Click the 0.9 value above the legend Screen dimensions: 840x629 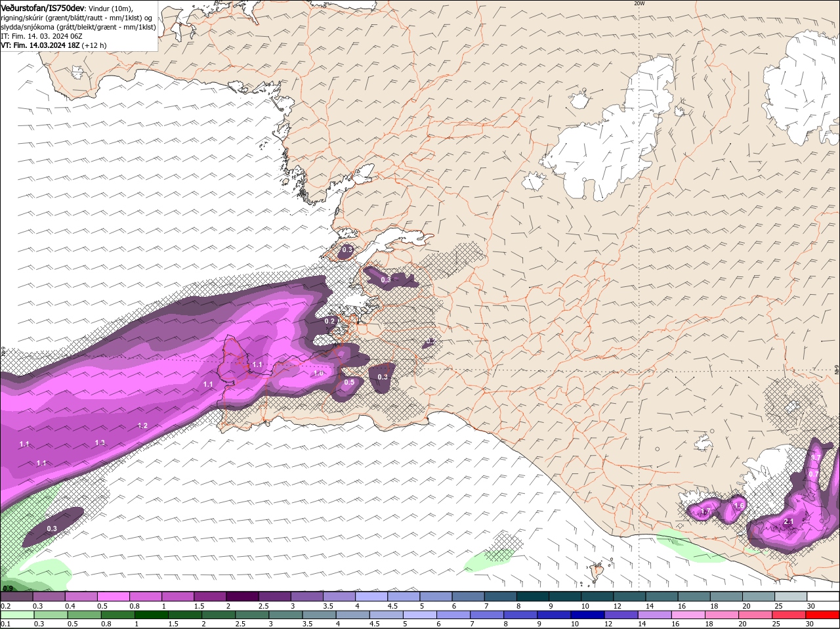tap(8, 588)
